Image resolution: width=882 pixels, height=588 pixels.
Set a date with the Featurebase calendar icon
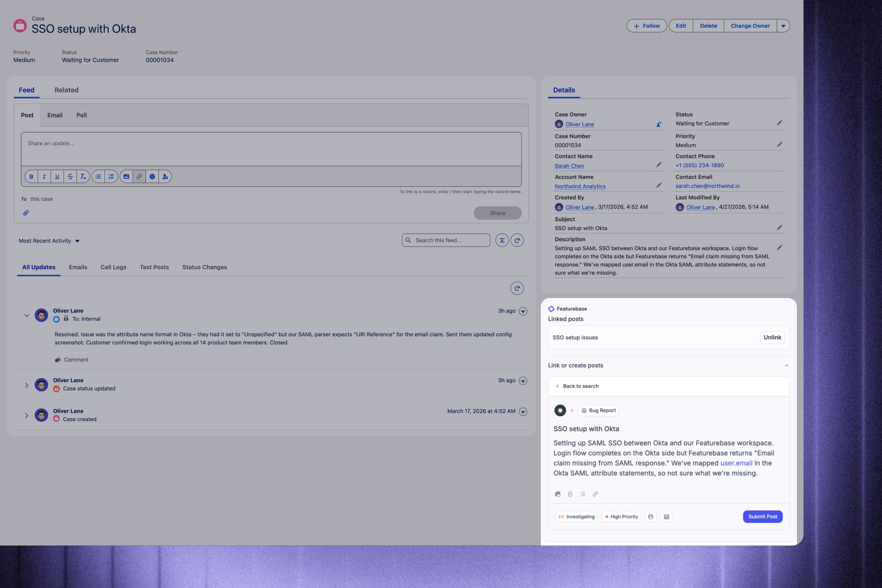coord(666,517)
